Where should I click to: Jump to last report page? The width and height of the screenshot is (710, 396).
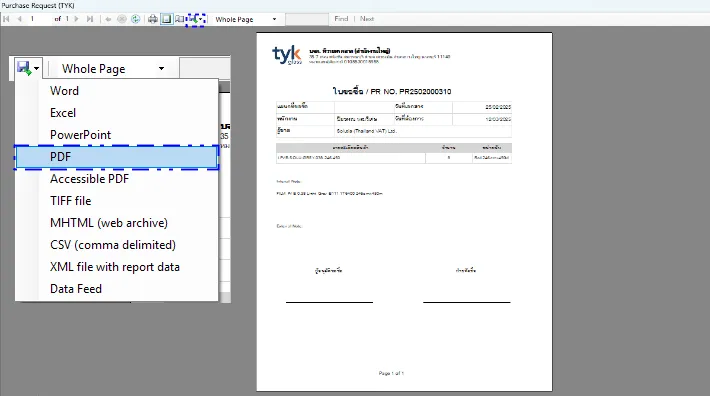coord(90,19)
